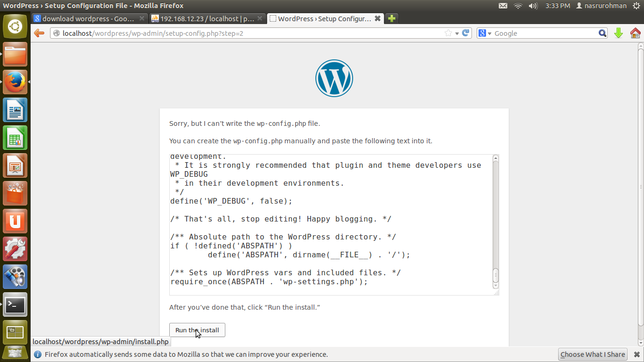Image resolution: width=644 pixels, height=362 pixels.
Task: Click textarea scroll down arrow
Action: 495,286
